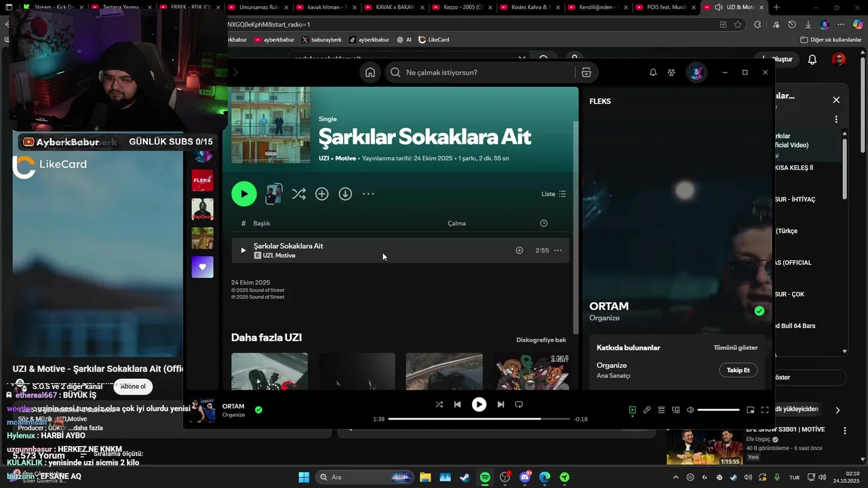This screenshot has height=488, width=868.
Task: Open the colorful cartoon album cover thumbnail
Action: [x=531, y=371]
